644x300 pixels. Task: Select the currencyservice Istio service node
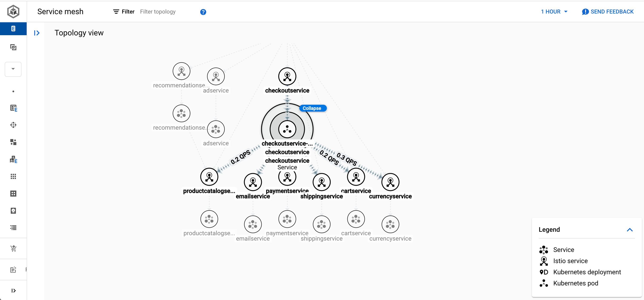pyautogui.click(x=390, y=182)
